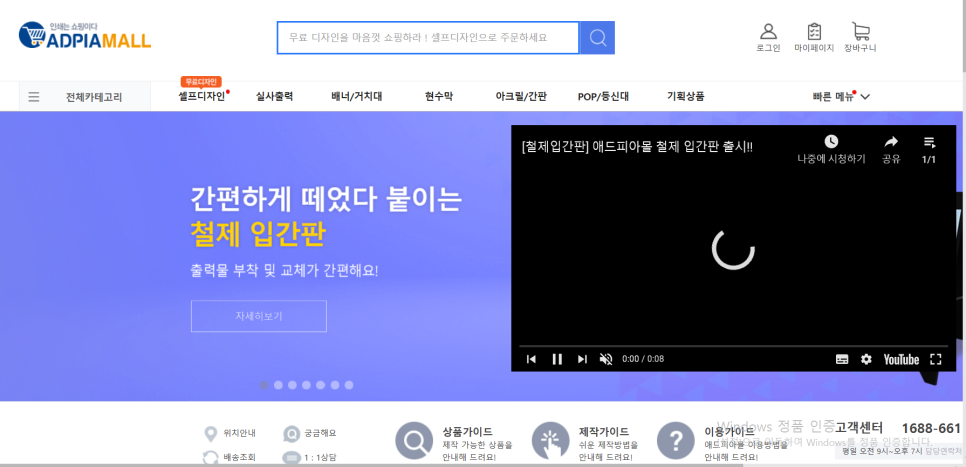
Task: Select the seventh carousel dot
Action: point(349,385)
